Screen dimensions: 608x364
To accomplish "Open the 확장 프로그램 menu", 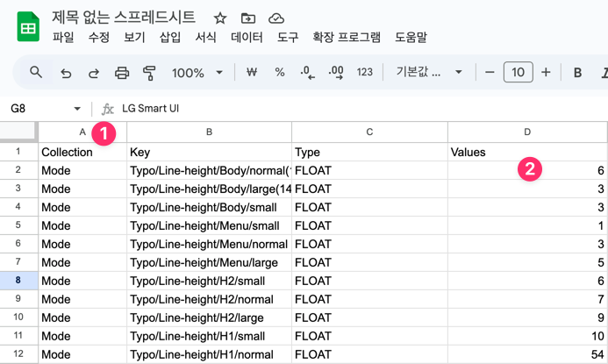I will pyautogui.click(x=347, y=37).
